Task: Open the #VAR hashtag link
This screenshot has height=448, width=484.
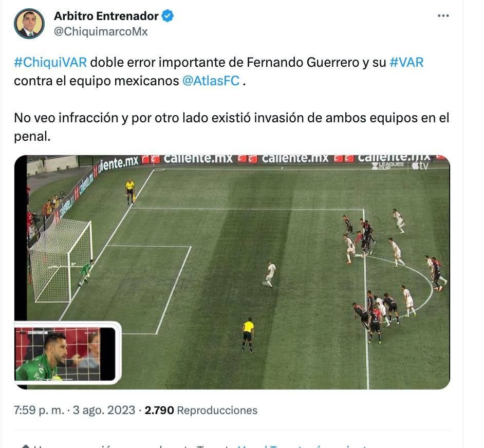Action: [x=406, y=62]
